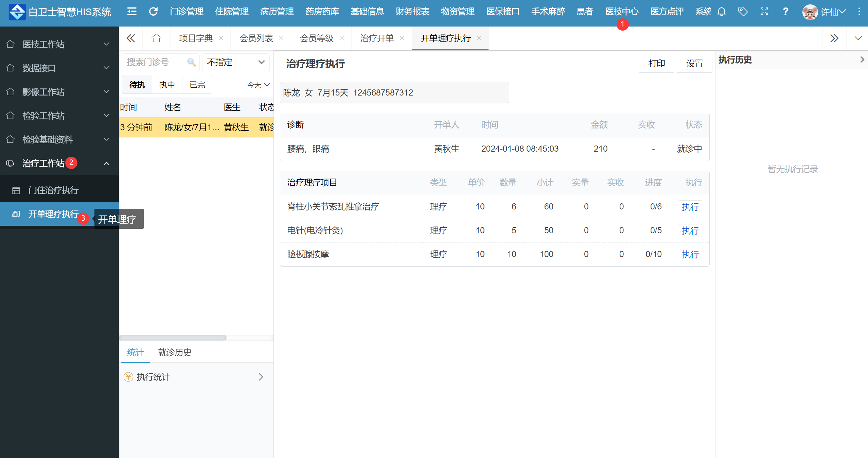Expand the 检验基础资料 sidebar group
This screenshot has height=458, width=868.
(59, 139)
